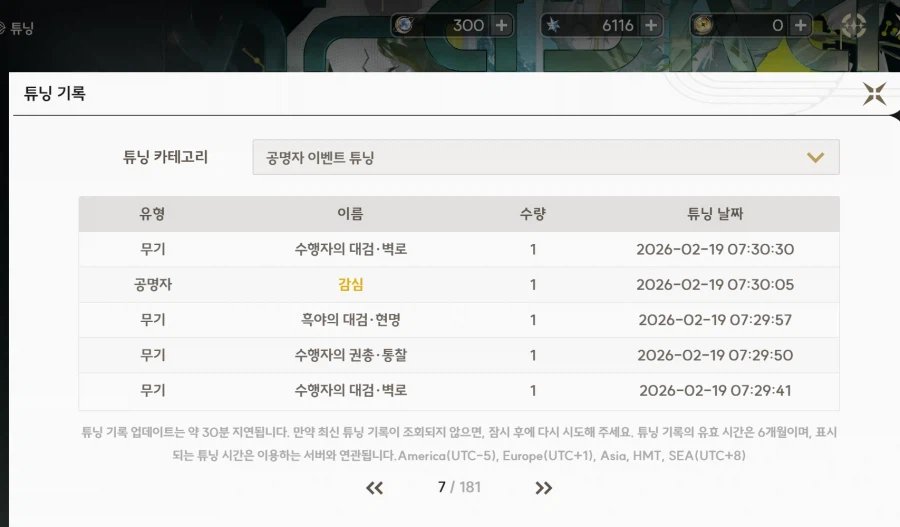The image size is (900, 527).
Task: Click the 튜닝 back icon at top left
Action: [2, 28]
